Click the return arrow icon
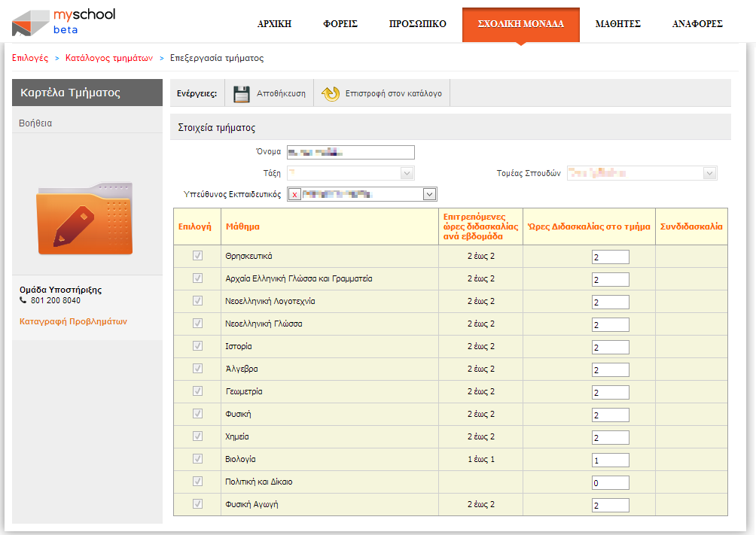The image size is (756, 535). tap(331, 93)
